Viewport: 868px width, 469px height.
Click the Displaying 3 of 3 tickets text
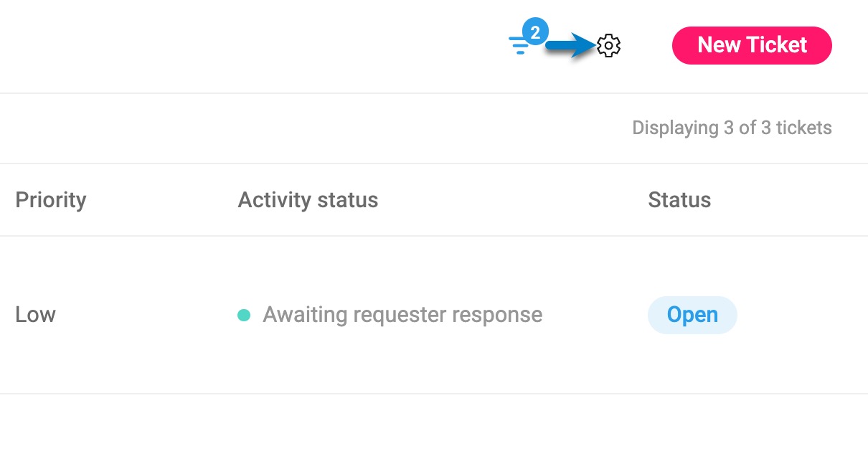pyautogui.click(x=732, y=128)
